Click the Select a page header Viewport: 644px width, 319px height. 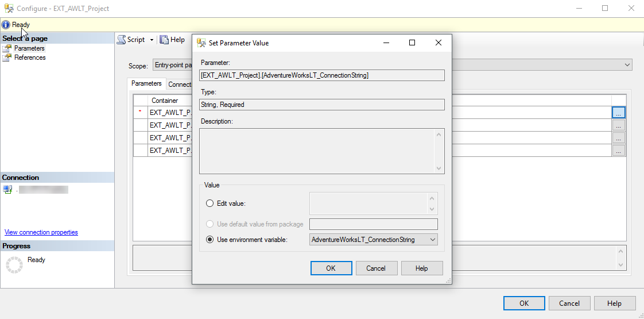(x=57, y=39)
